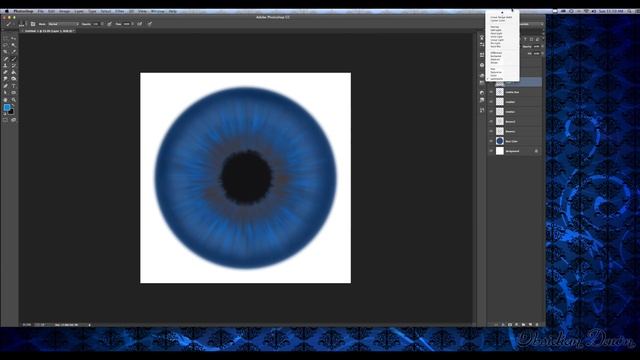Toggle Quick Mask mode

5,120
